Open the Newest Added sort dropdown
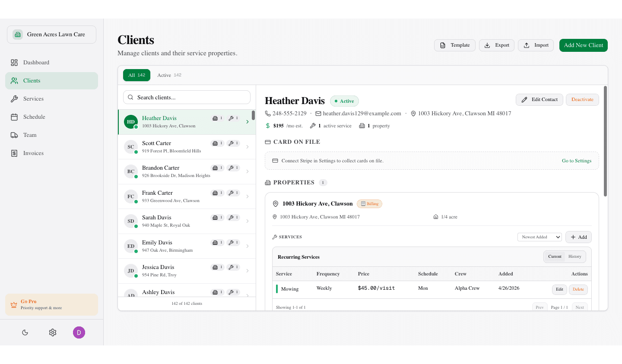The height and width of the screenshot is (364, 622). coord(539,237)
